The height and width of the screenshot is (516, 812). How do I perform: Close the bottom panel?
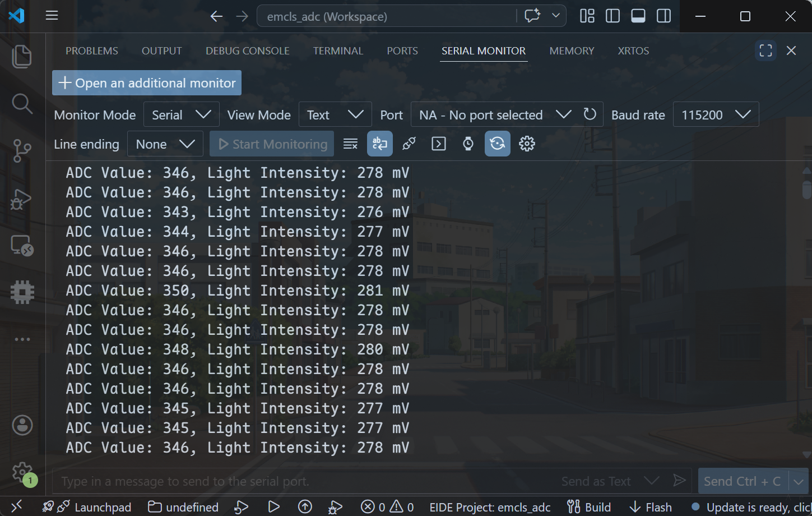(x=791, y=50)
